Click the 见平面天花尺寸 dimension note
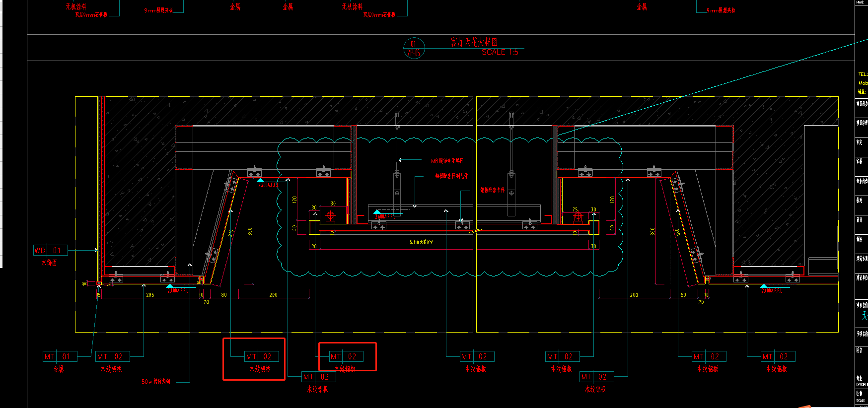868x408 pixels. [x=421, y=242]
